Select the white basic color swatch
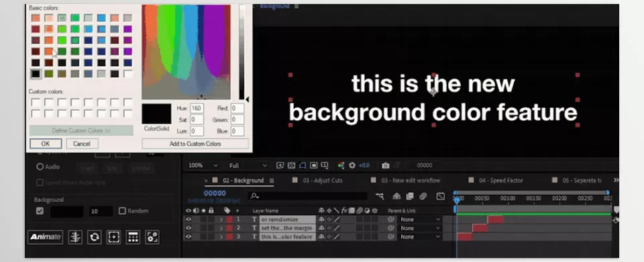Viewport: 644px width, 262px height. (x=128, y=74)
